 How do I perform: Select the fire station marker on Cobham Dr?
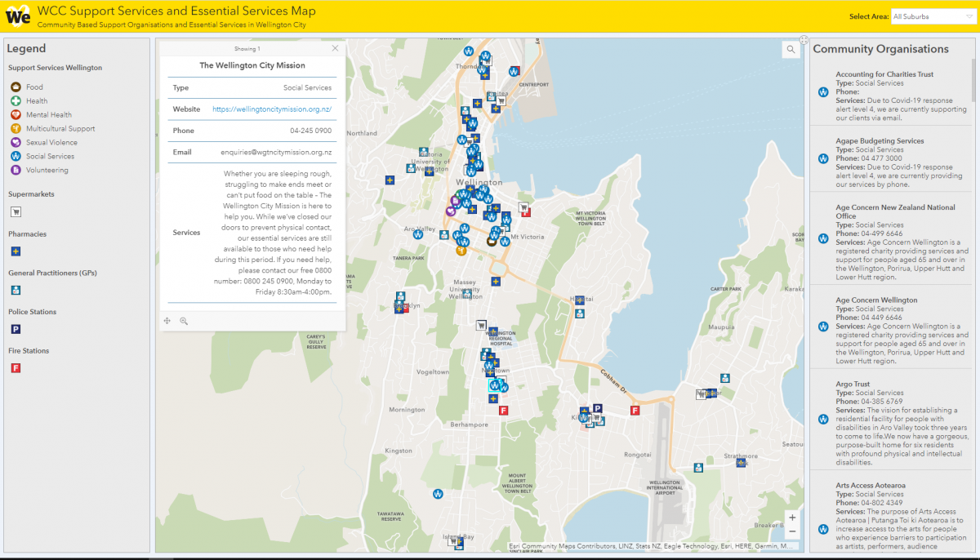(635, 411)
